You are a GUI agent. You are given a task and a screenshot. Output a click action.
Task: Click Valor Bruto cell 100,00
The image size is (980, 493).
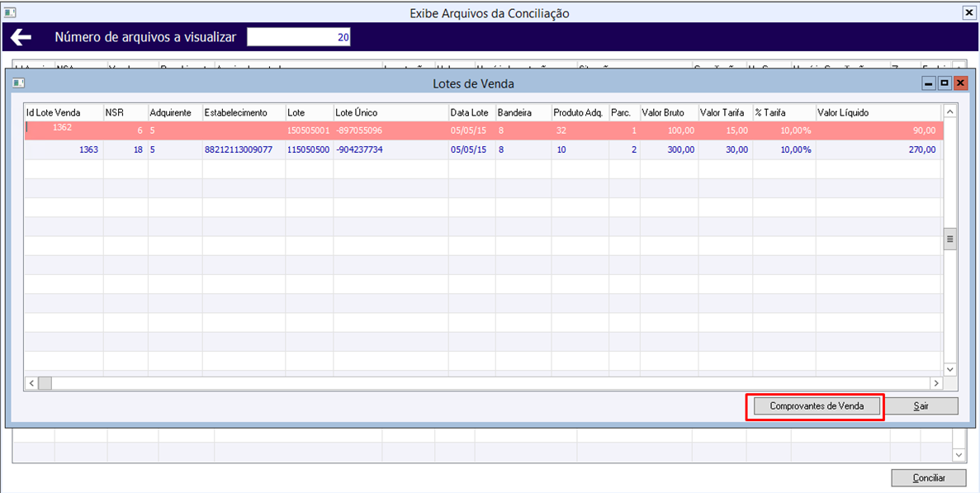(669, 130)
